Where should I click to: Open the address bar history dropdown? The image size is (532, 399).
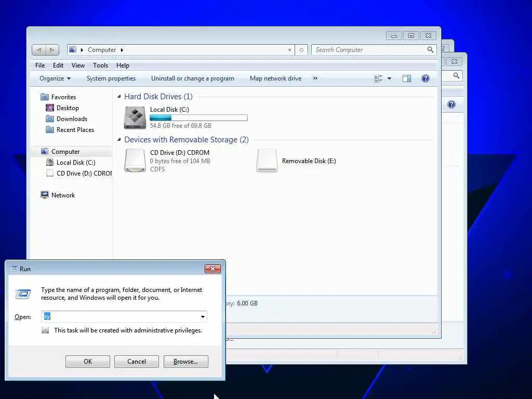click(289, 50)
